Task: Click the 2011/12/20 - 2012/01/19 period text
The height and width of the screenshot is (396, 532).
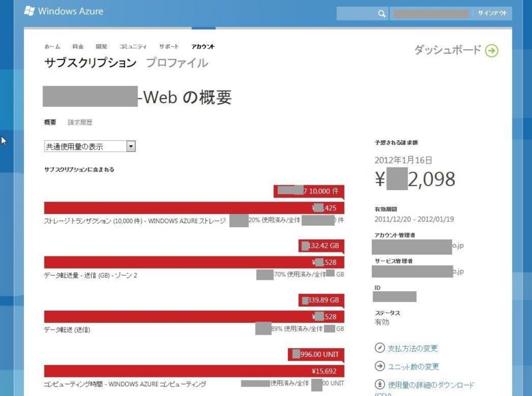Action: [414, 219]
